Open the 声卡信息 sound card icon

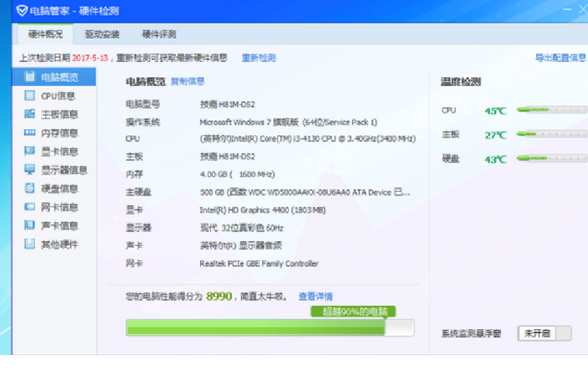point(30,225)
